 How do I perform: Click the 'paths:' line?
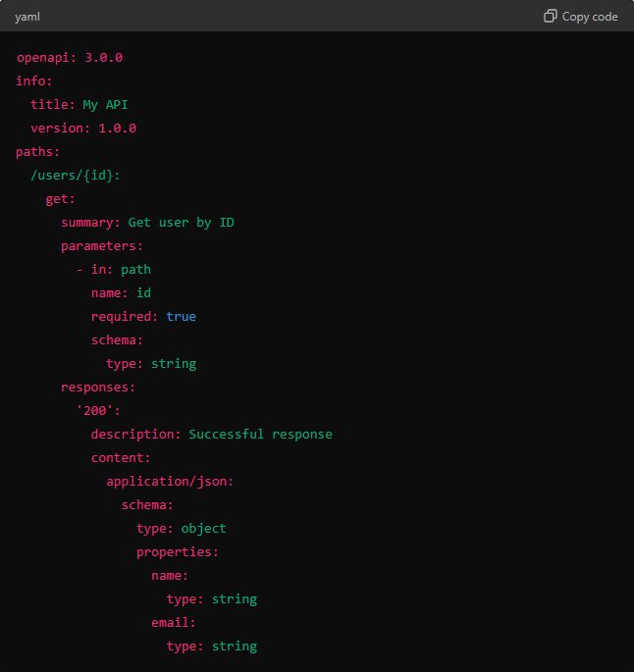click(37, 152)
